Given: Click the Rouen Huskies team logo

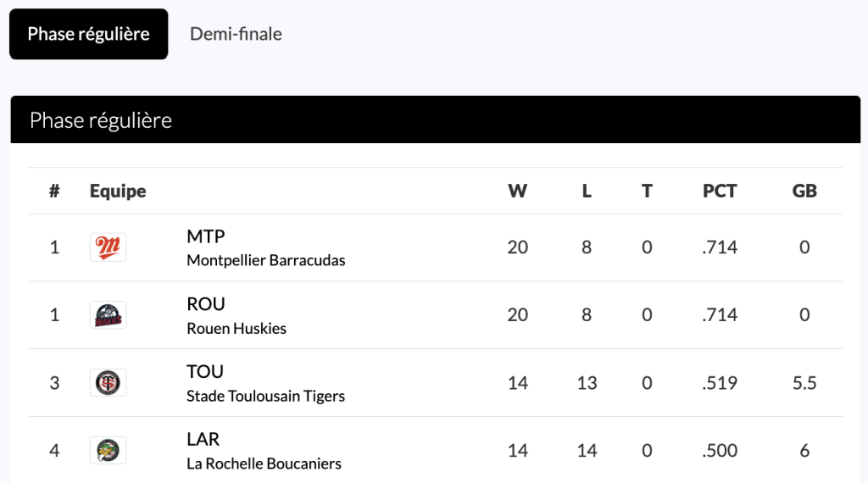Looking at the screenshot, I should click(108, 315).
